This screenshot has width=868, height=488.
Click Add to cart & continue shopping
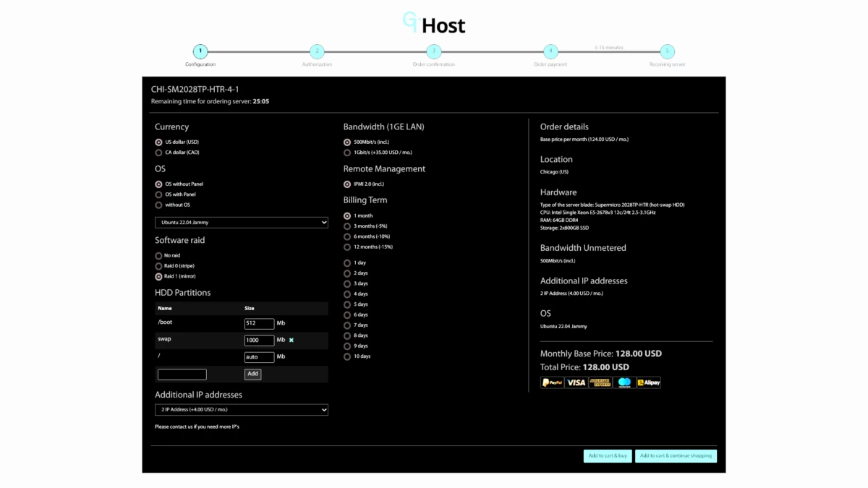point(676,456)
